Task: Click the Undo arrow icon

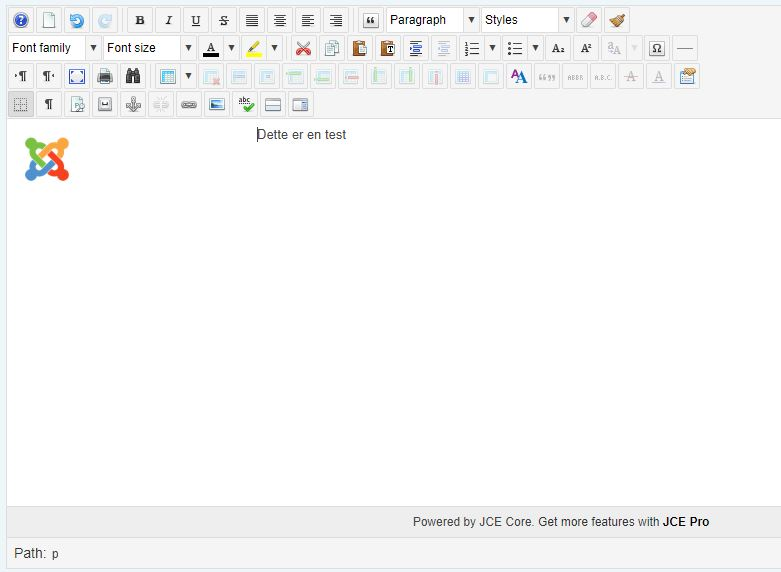Action: coord(77,20)
